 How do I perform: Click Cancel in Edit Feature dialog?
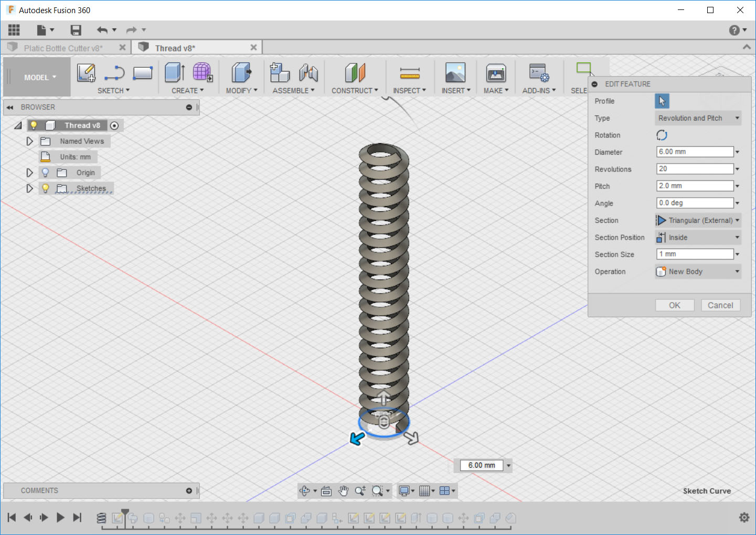(720, 305)
